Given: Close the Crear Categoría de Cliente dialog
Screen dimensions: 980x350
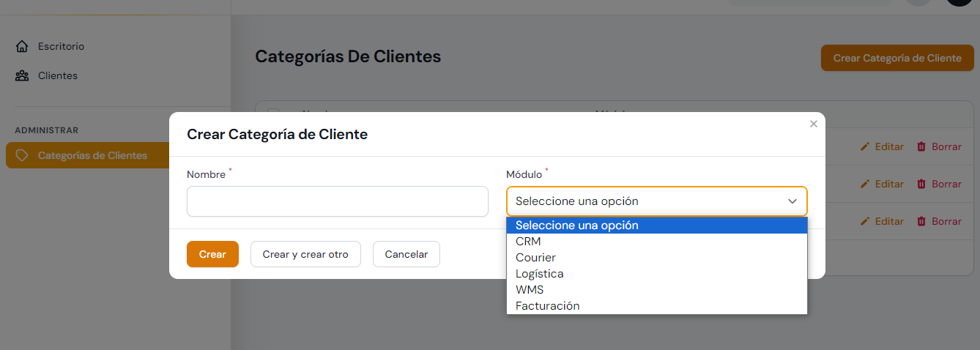Looking at the screenshot, I should [813, 124].
